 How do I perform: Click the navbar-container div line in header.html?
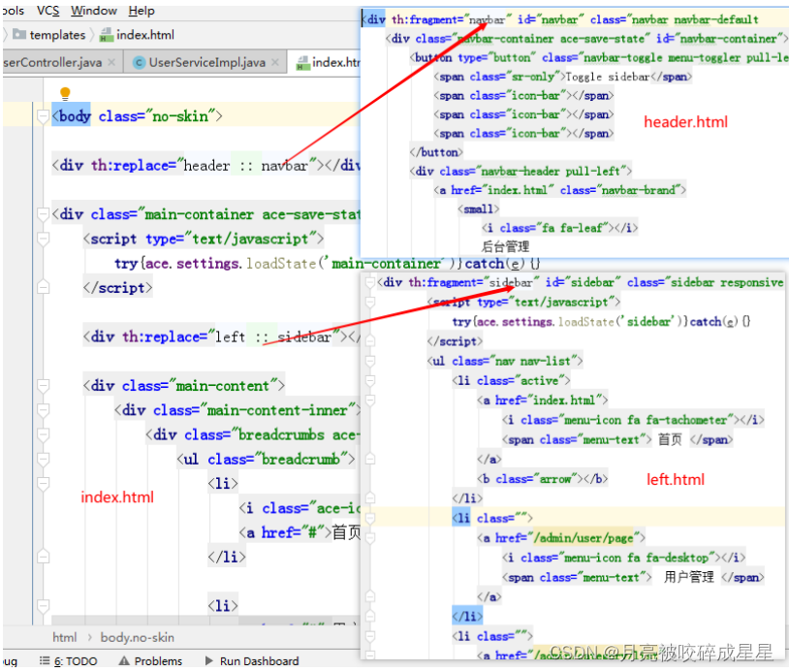click(x=586, y=39)
